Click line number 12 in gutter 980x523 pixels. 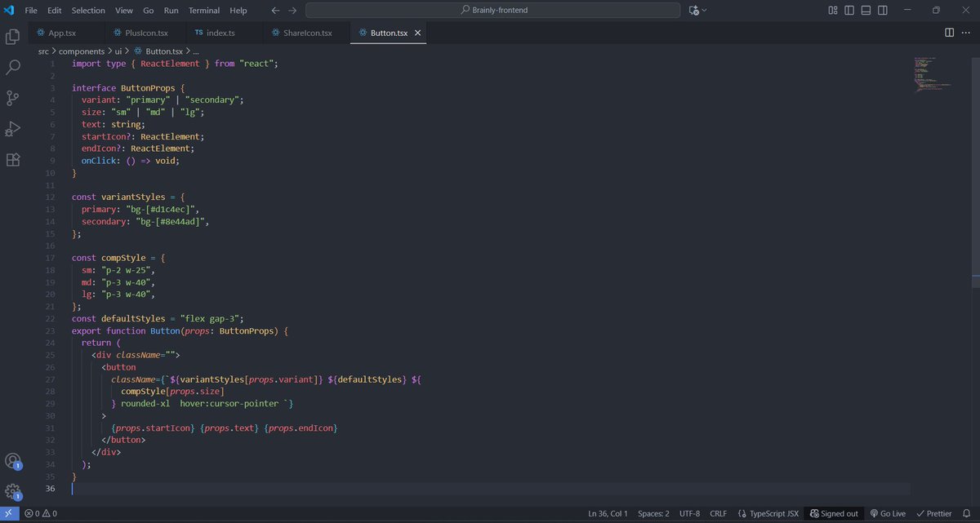(x=50, y=197)
